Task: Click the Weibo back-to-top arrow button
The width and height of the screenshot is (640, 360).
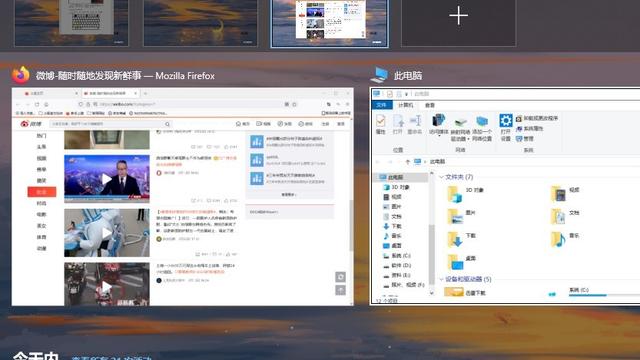Action: click(340, 290)
